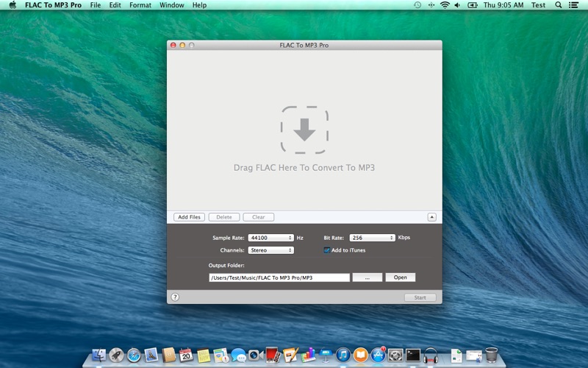Open the Sample Rate dropdown

point(270,238)
